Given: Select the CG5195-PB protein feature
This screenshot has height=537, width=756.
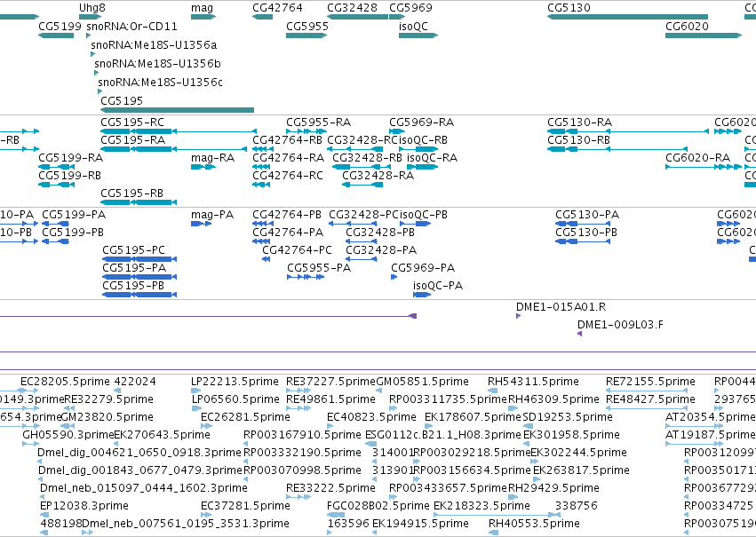Looking at the screenshot, I should pyautogui.click(x=139, y=295).
